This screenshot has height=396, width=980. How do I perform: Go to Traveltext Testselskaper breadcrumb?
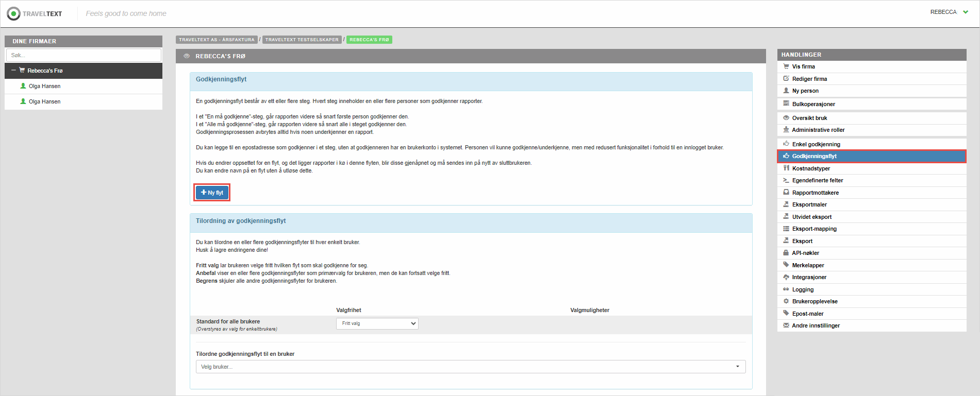coord(302,40)
